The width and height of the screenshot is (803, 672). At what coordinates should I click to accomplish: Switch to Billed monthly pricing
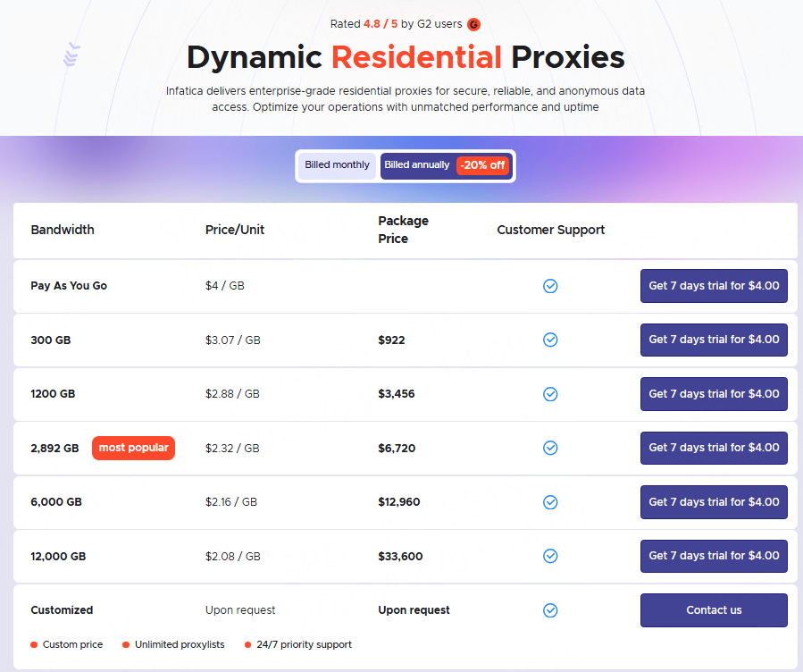point(337,165)
